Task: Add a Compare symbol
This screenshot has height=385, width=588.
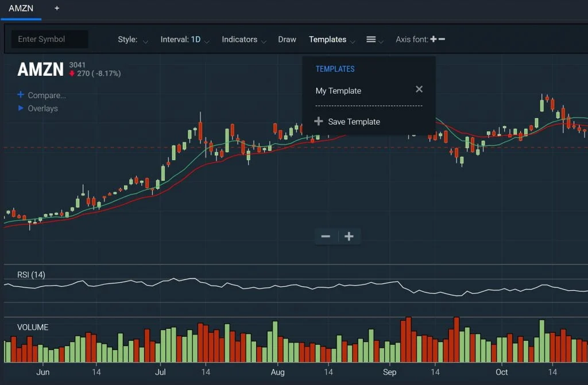Action: pos(47,95)
